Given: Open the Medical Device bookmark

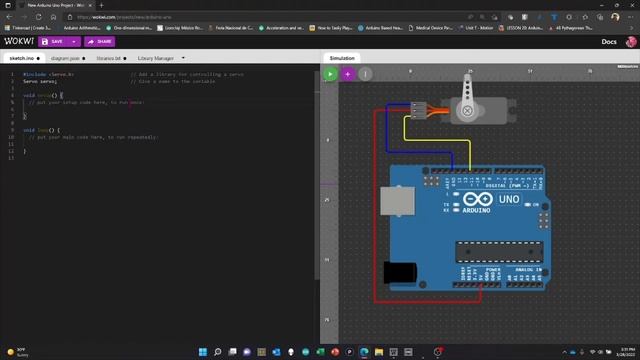Looking at the screenshot, I should pyautogui.click(x=431, y=28).
